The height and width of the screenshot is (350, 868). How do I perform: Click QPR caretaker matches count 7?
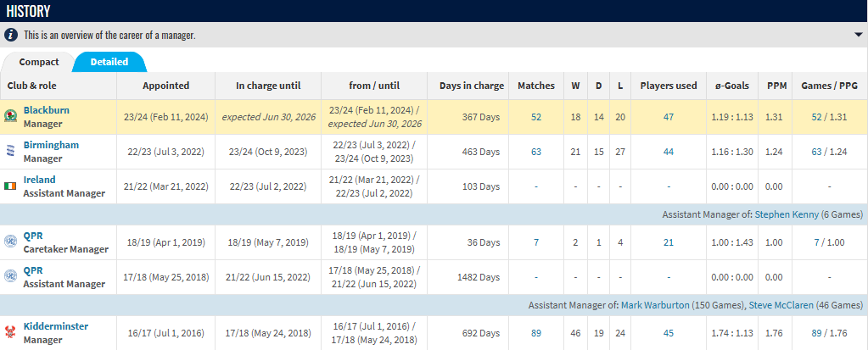(x=536, y=242)
